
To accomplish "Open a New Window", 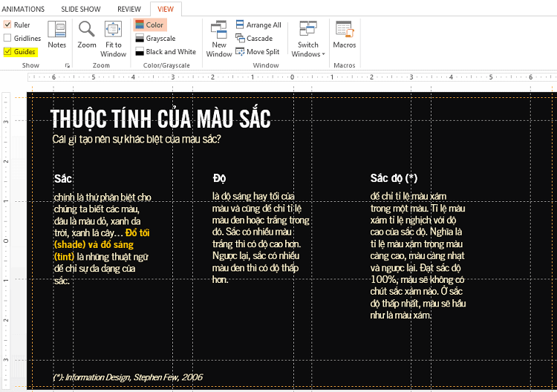I will (x=219, y=39).
